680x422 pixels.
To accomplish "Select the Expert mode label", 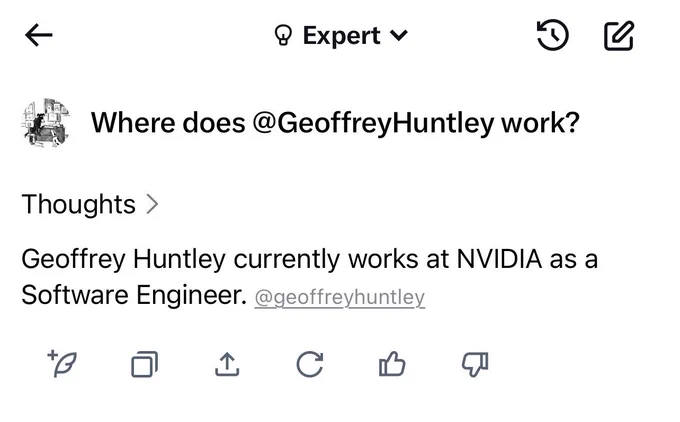I will [x=341, y=36].
